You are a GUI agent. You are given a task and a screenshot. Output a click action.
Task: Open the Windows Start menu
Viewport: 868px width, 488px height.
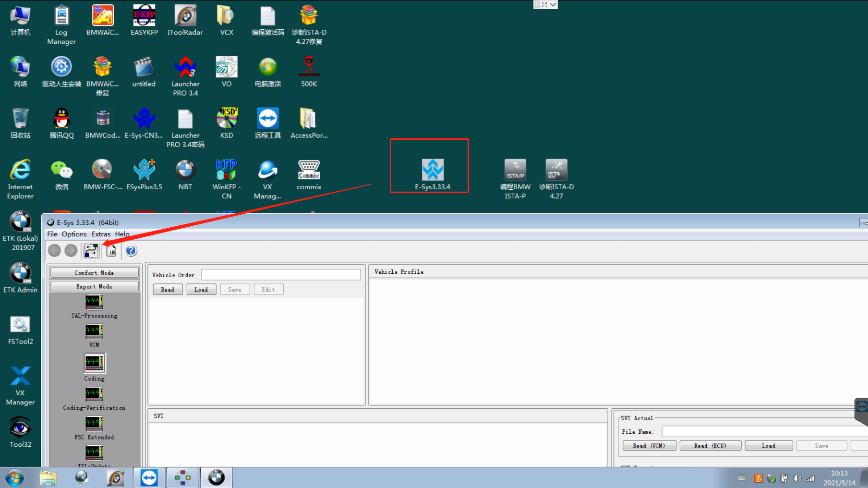point(14,478)
